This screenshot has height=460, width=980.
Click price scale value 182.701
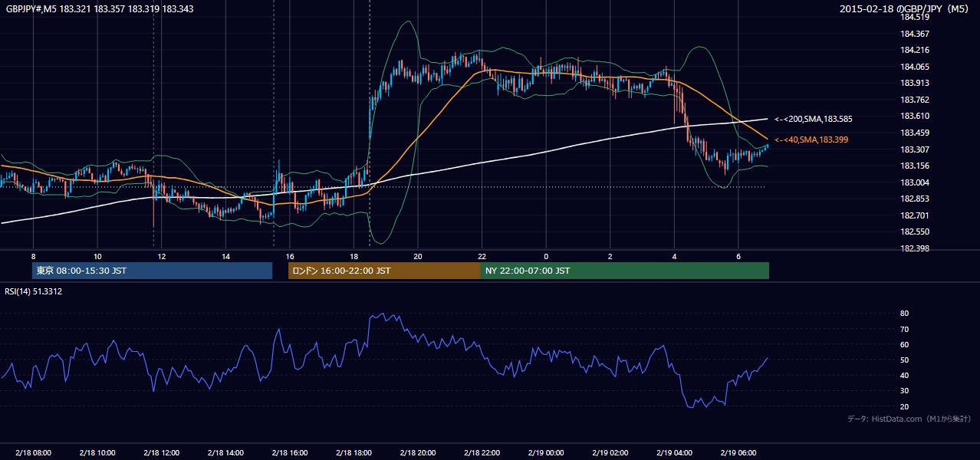915,215
